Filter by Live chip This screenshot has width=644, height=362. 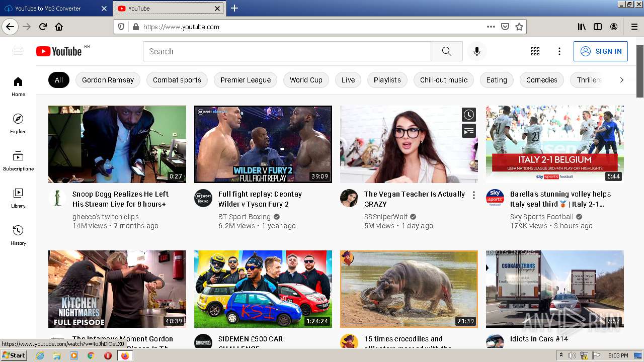348,80
